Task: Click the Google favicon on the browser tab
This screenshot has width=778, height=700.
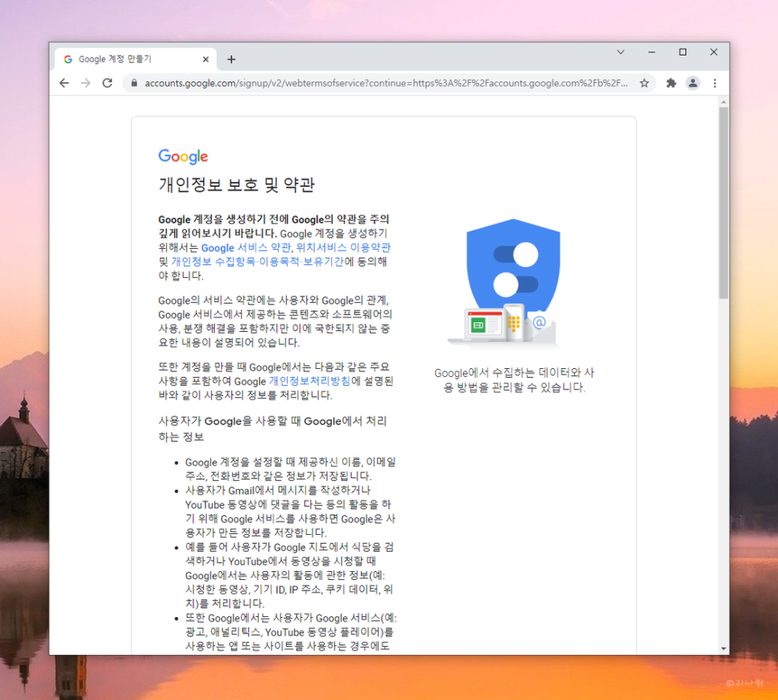Action: point(68,59)
